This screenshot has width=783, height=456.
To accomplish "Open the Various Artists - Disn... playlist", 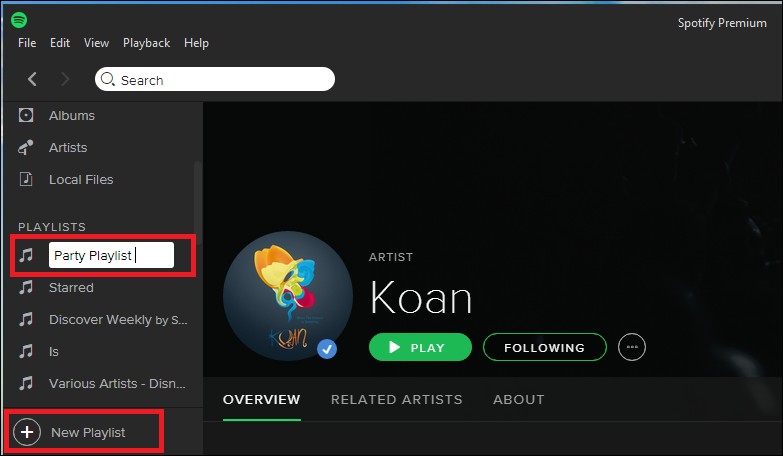I will click(117, 384).
